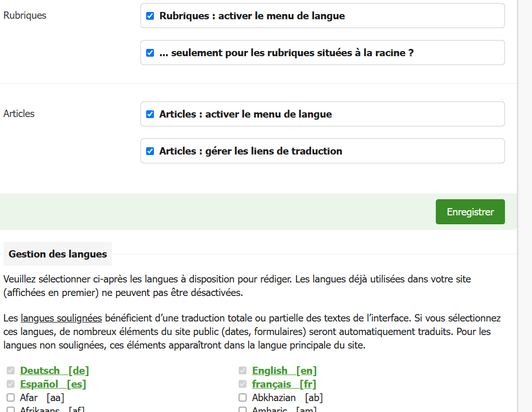This screenshot has height=412, width=532.
Task: Click the greyed Español checkbox
Action: click(10, 384)
